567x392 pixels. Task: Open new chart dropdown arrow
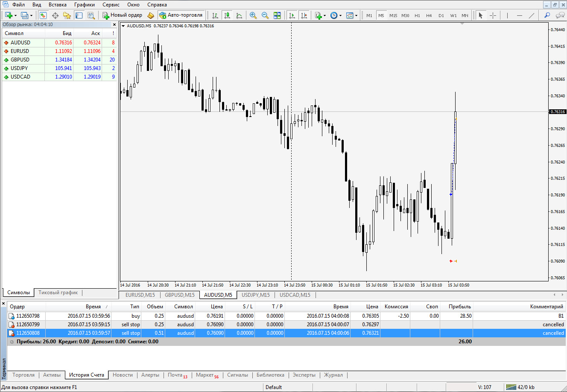(x=16, y=16)
